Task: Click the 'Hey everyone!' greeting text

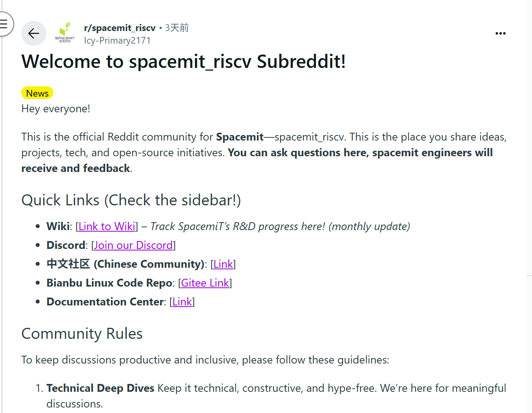Action: pos(56,109)
